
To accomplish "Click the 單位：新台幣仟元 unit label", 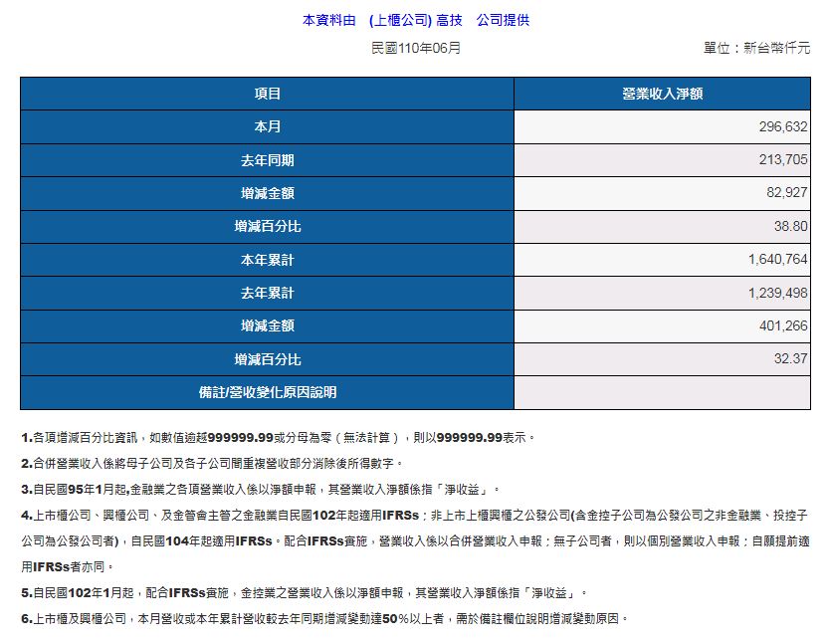I will click(755, 47).
